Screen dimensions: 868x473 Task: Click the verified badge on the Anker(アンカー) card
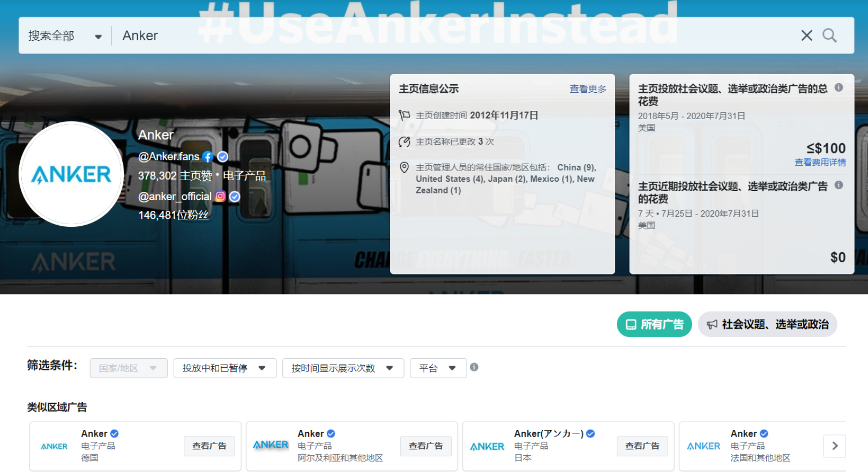(590, 433)
